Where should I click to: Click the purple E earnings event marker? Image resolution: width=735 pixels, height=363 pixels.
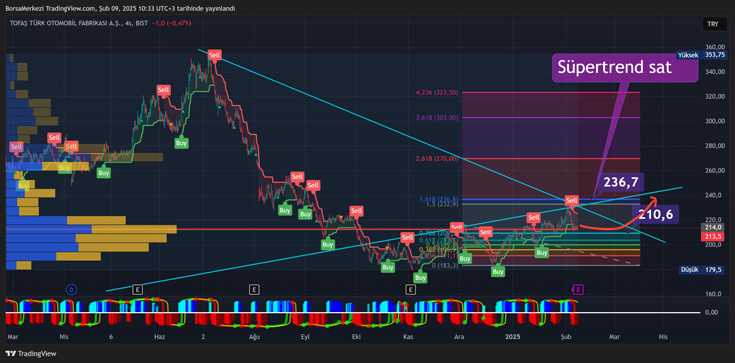(x=578, y=289)
